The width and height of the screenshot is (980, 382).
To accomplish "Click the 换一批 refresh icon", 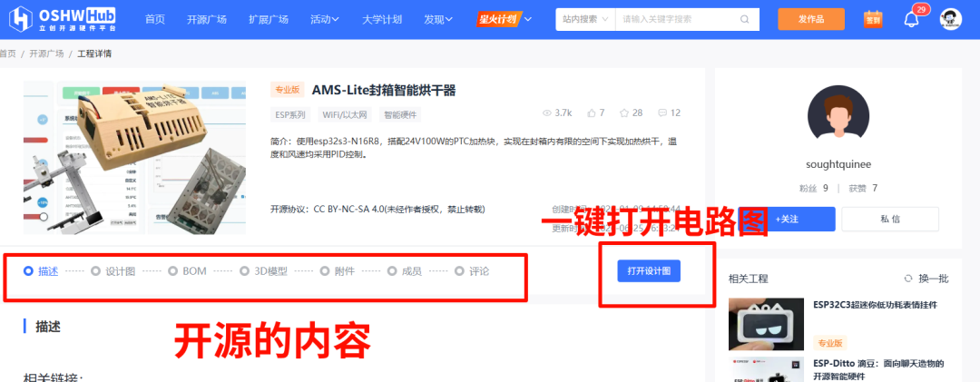I will pos(908,279).
